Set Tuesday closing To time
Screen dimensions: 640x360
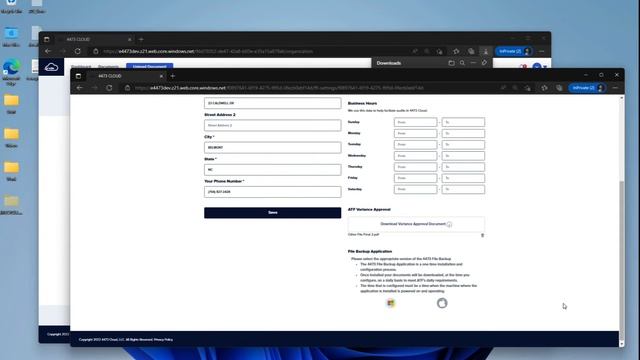click(463, 144)
